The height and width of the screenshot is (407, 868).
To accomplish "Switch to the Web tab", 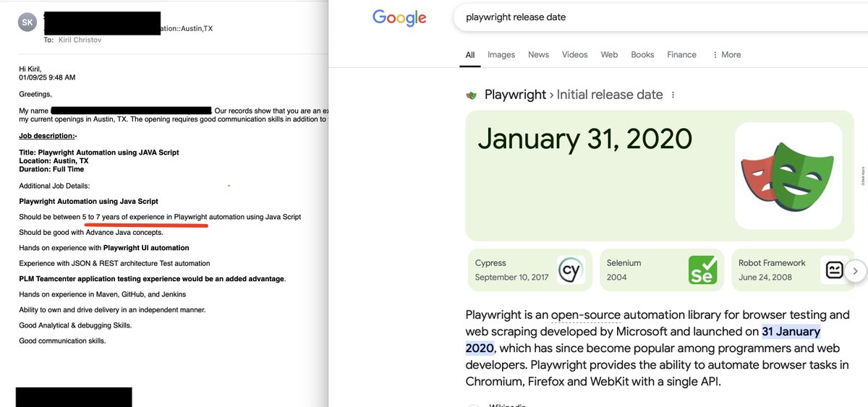I will click(x=609, y=55).
